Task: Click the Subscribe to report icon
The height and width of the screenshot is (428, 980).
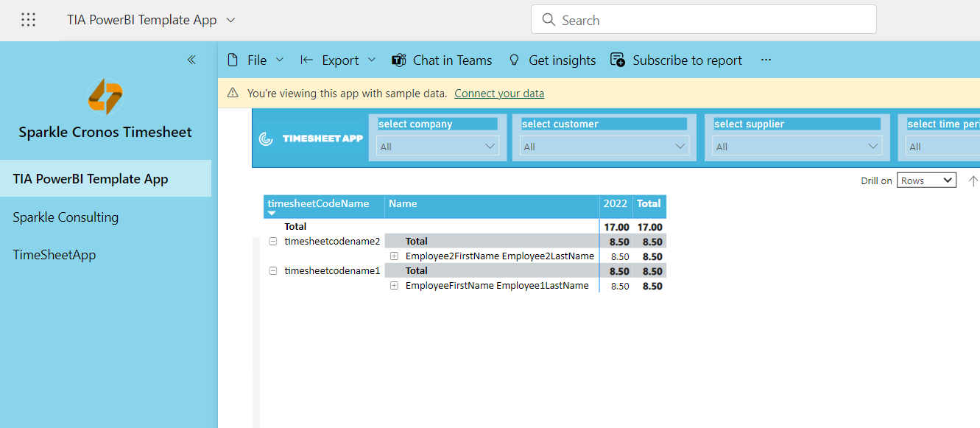Action: tap(618, 60)
